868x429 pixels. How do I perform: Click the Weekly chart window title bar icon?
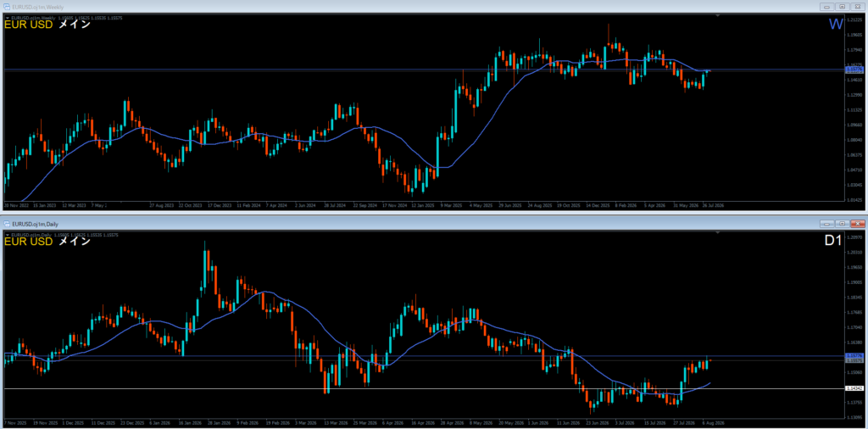pos(7,7)
